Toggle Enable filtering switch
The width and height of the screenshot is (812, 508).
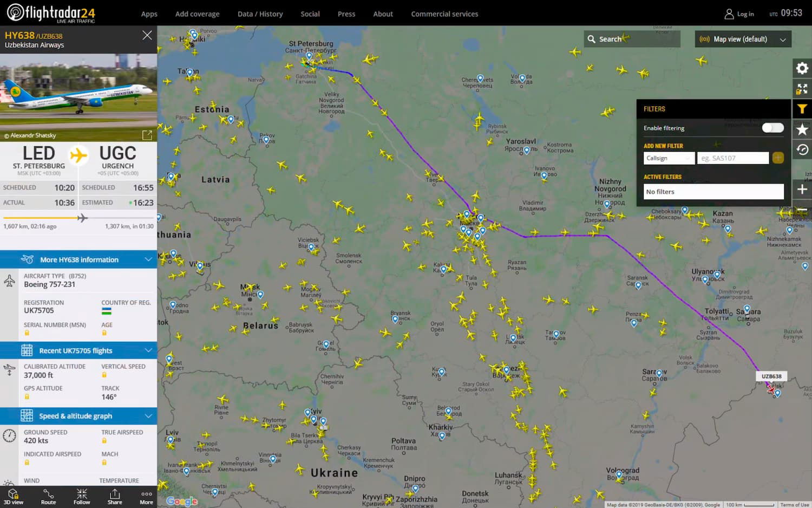[772, 128]
